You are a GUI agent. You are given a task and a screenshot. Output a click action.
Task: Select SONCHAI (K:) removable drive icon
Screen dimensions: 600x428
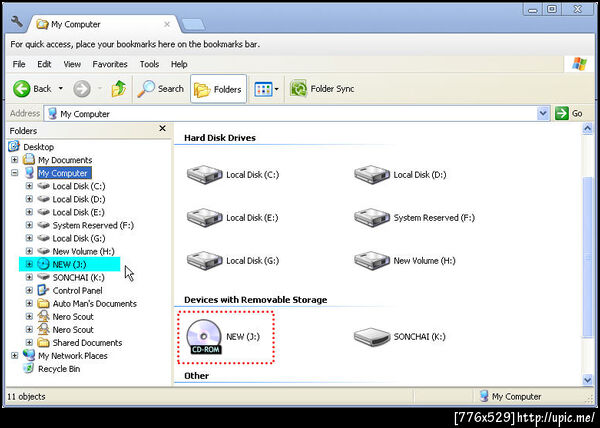coord(372,337)
